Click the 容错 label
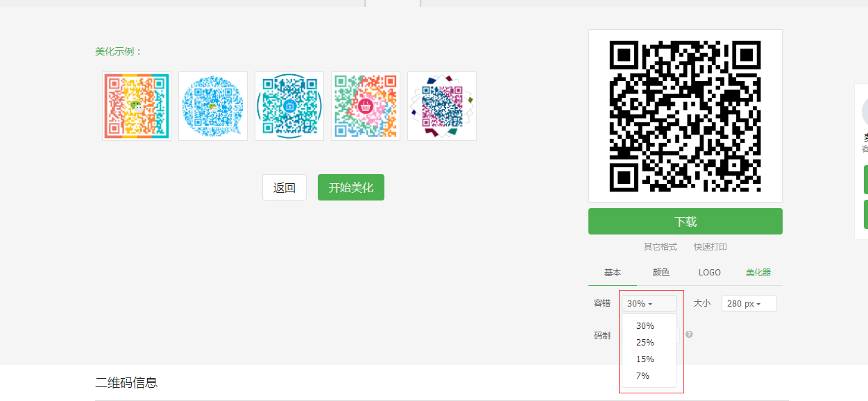This screenshot has height=401, width=868. coord(602,303)
